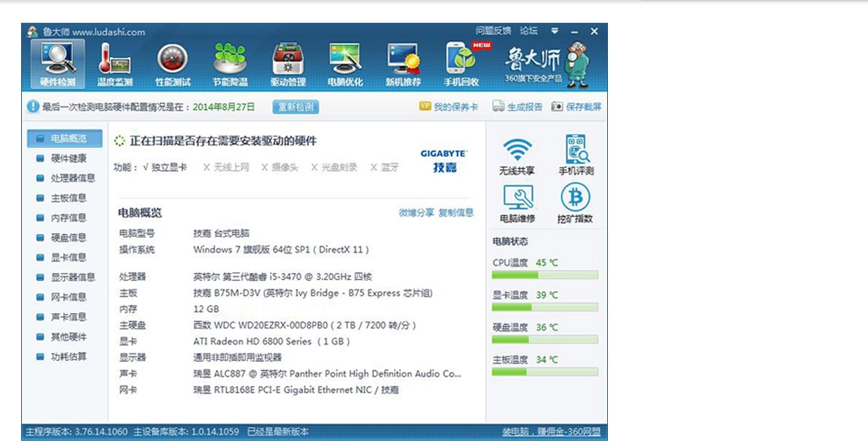The height and width of the screenshot is (444, 868).
Task: Click the 蓝牙 feature indicator
Action: click(384, 168)
